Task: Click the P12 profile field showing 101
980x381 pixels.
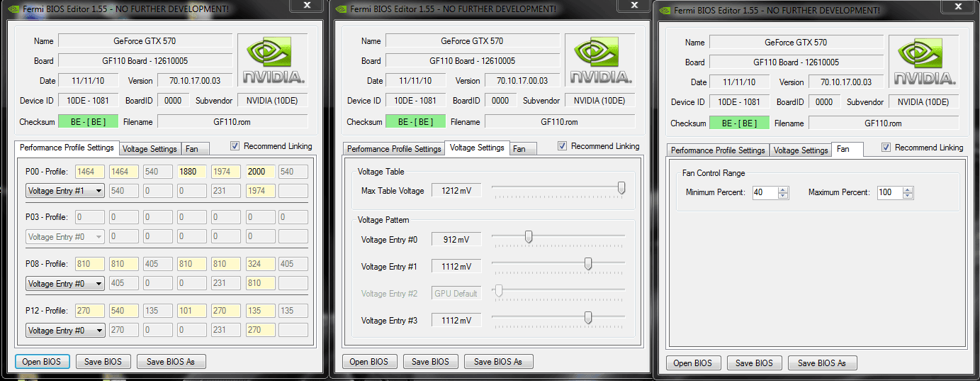Action: point(192,311)
